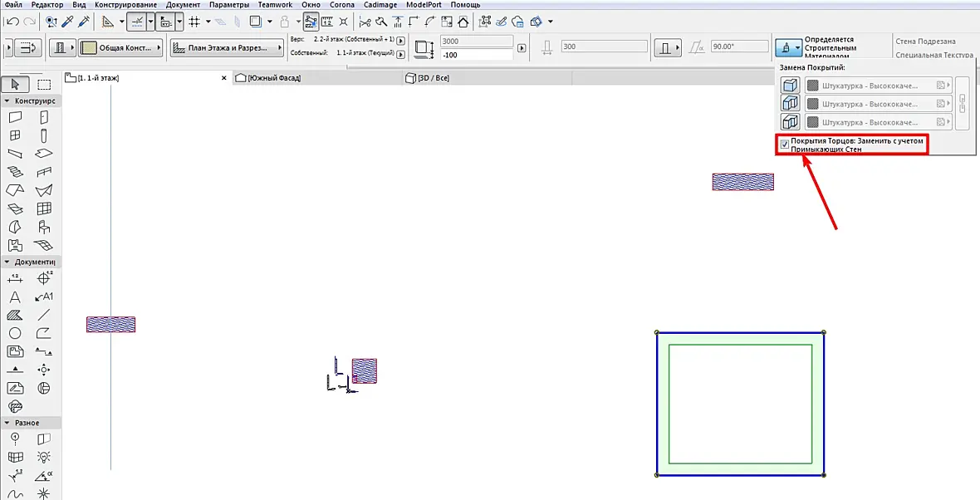Screen dimensions: 980x500
Task: Toggle the guide lines button in toolbar
Action: (137, 22)
